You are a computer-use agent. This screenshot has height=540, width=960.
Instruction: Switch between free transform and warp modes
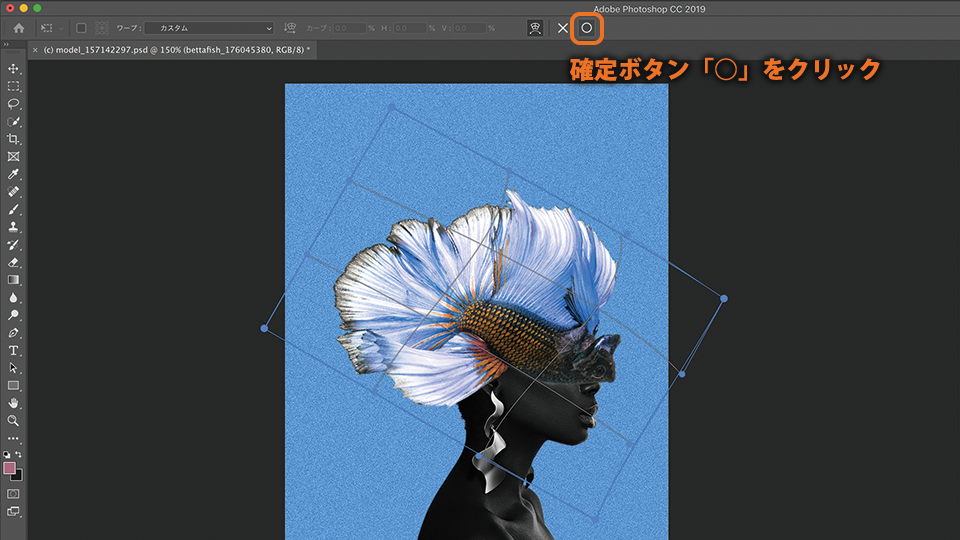(535, 28)
